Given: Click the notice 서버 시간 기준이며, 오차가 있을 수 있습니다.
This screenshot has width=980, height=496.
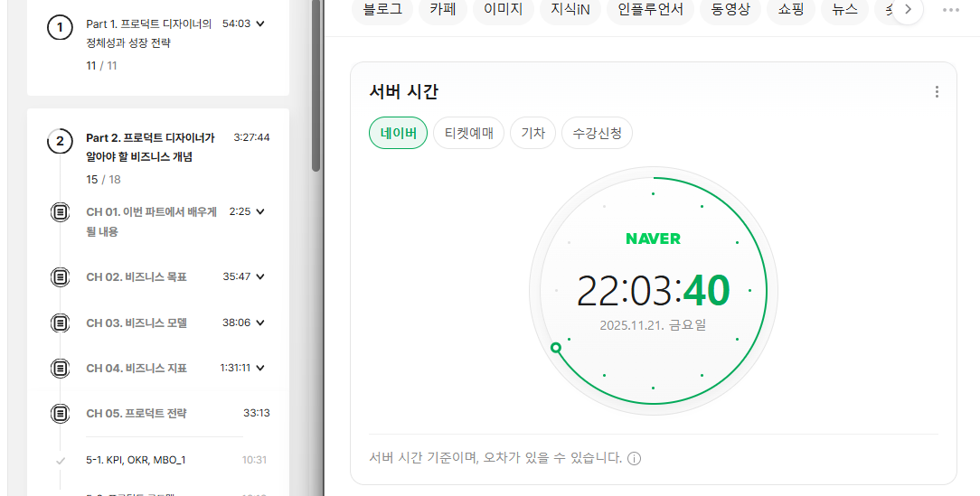Looking at the screenshot, I should [495, 458].
